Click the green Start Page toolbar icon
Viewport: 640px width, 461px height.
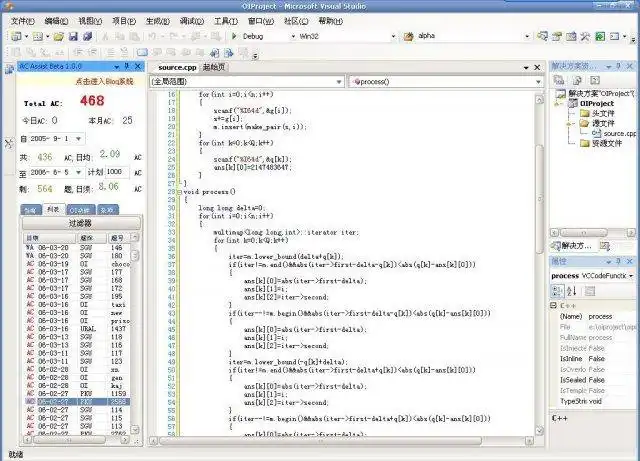click(600, 36)
